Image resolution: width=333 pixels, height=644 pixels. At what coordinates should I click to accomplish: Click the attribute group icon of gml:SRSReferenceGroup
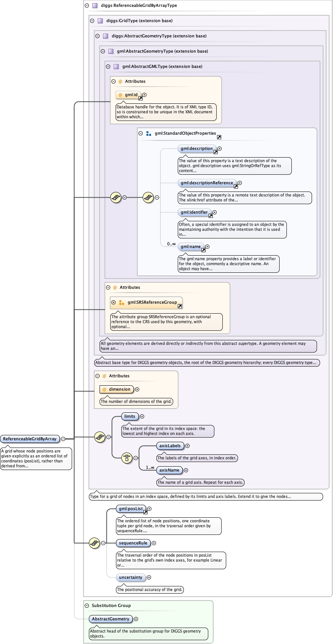coord(122,303)
